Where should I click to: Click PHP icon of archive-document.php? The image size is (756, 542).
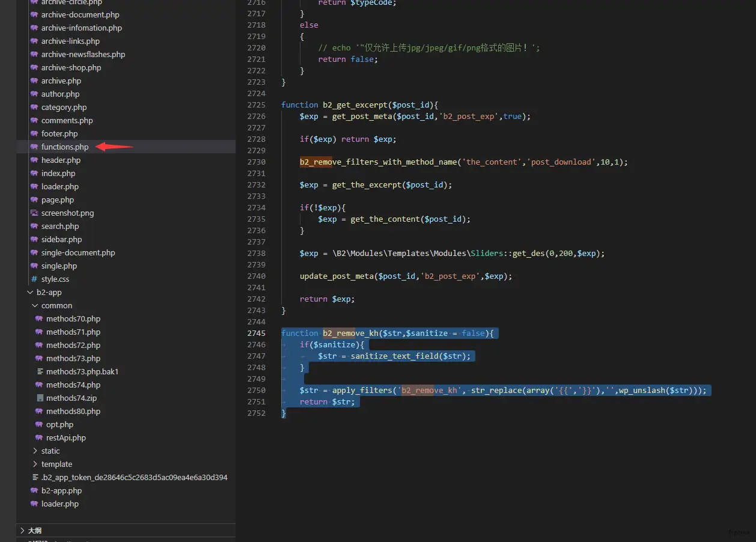34,14
